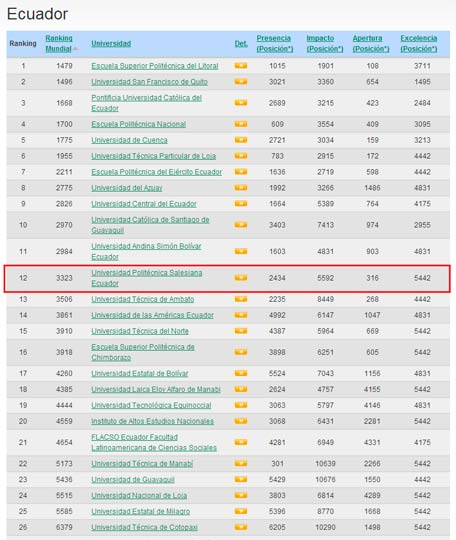This screenshot has width=456, height=540.
Task: Open details icon for Universidad San Francisco de Quito
Action: point(241,82)
